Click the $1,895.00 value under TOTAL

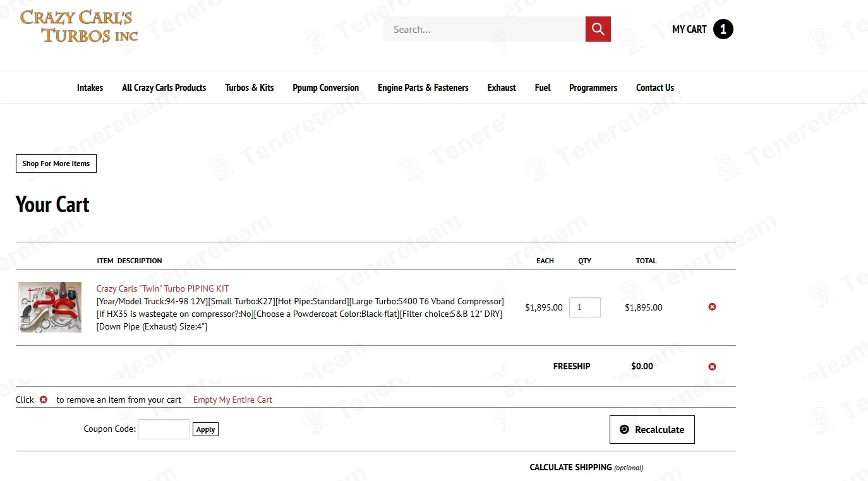644,307
